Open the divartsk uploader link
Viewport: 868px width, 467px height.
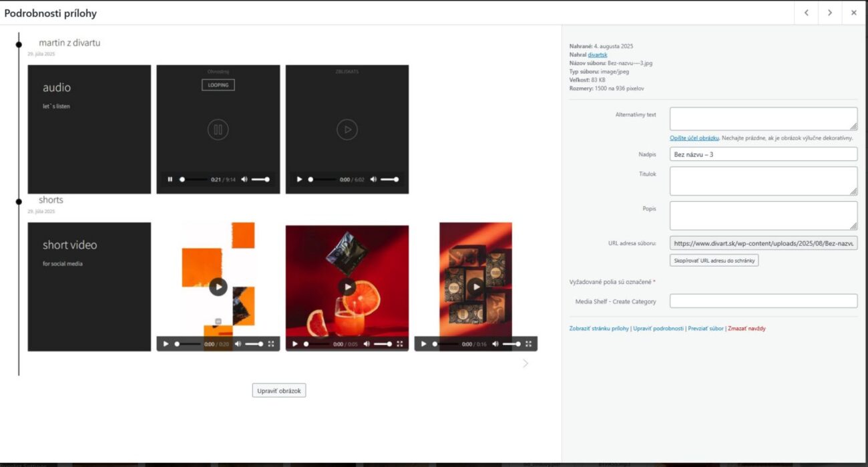click(598, 54)
